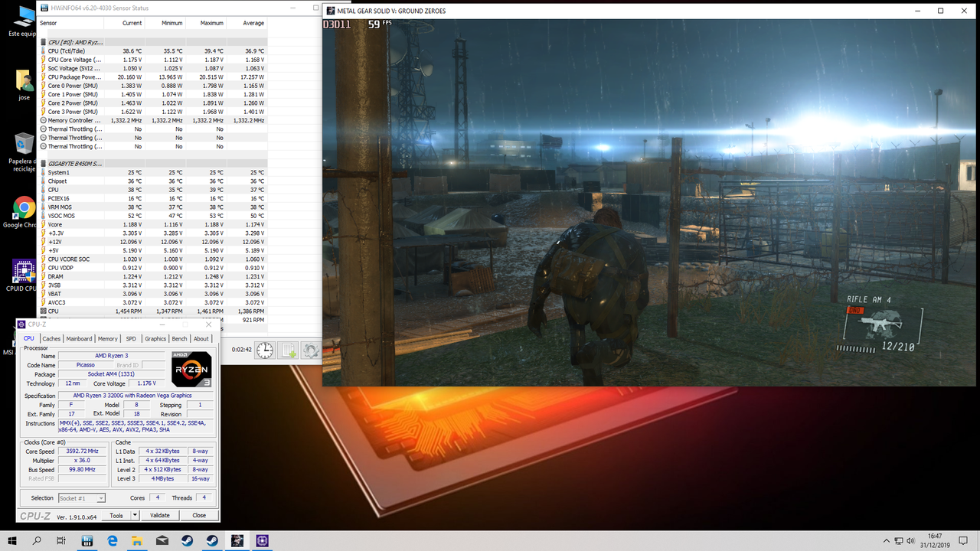980x551 pixels.
Task: Click the Validate button
Action: (x=160, y=515)
